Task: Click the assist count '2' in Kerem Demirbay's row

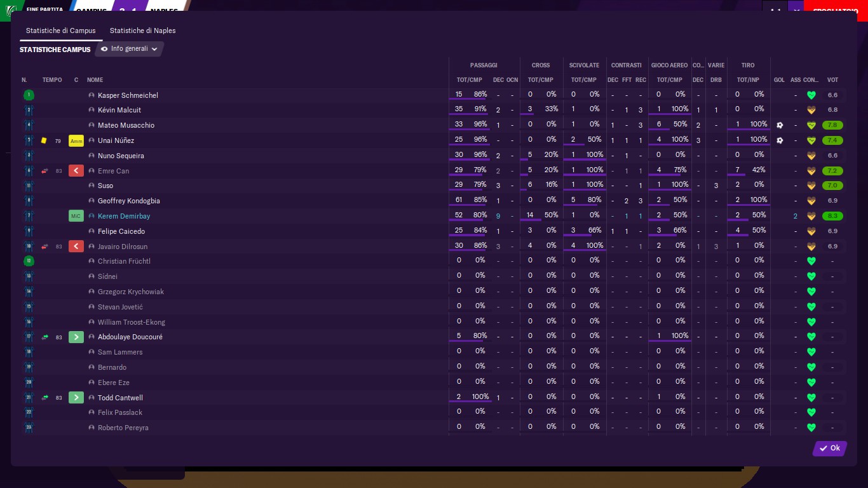Action: 796,216
